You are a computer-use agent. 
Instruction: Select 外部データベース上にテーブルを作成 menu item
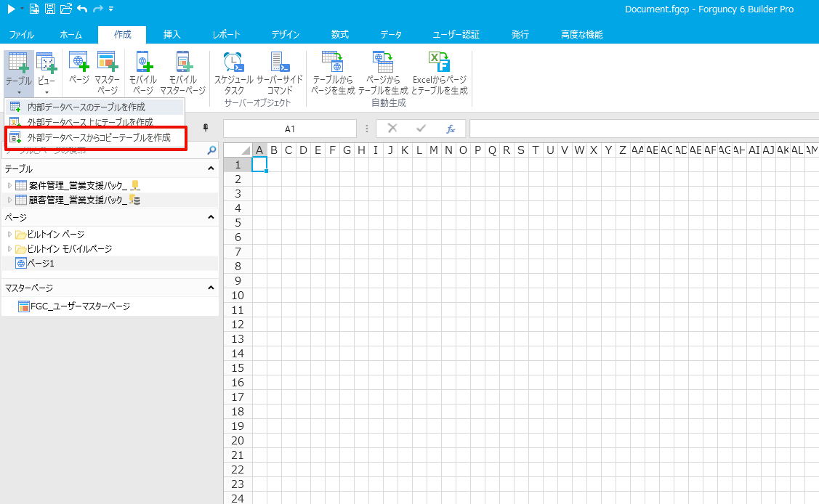94,122
